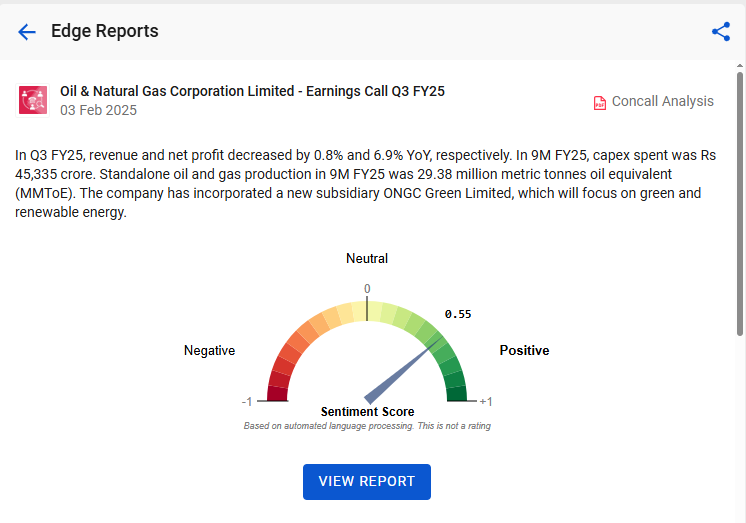Open the Concall Analysis link
This screenshot has height=523, width=746.
(x=662, y=101)
